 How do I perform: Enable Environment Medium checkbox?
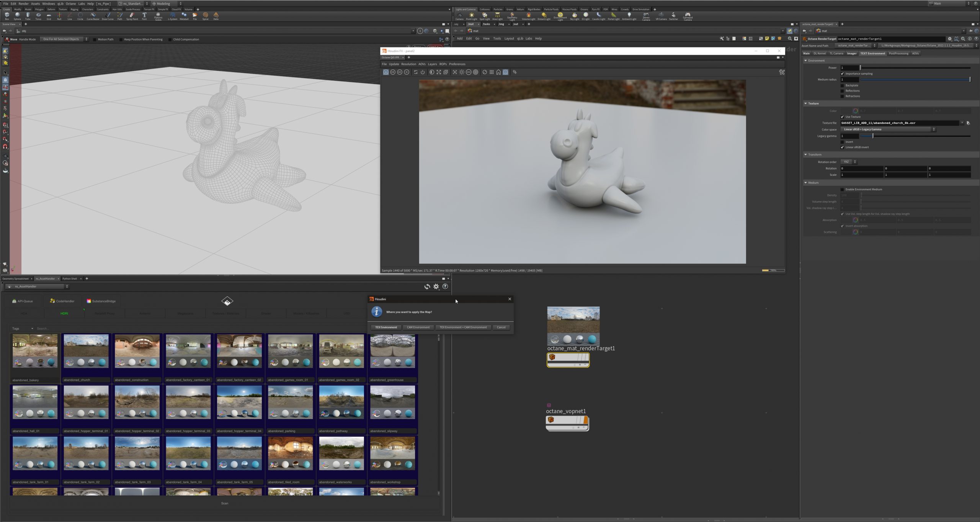(842, 189)
